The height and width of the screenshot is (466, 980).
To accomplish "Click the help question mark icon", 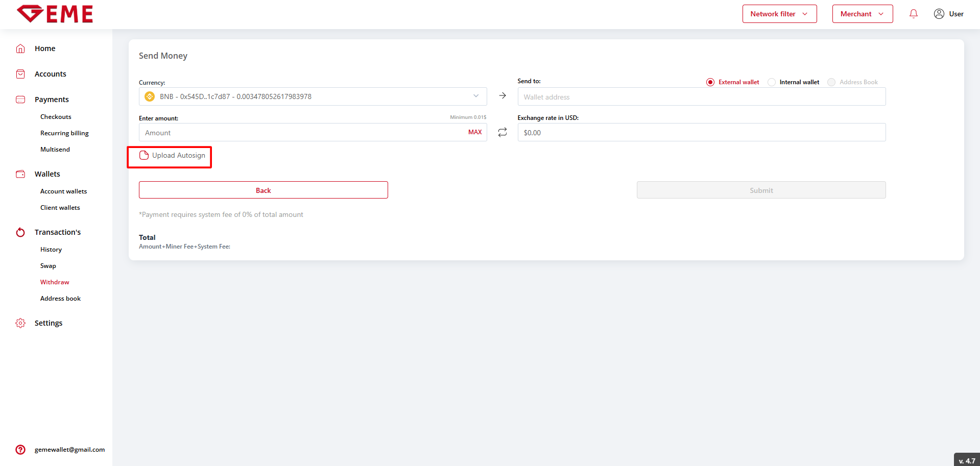I will [x=20, y=450].
